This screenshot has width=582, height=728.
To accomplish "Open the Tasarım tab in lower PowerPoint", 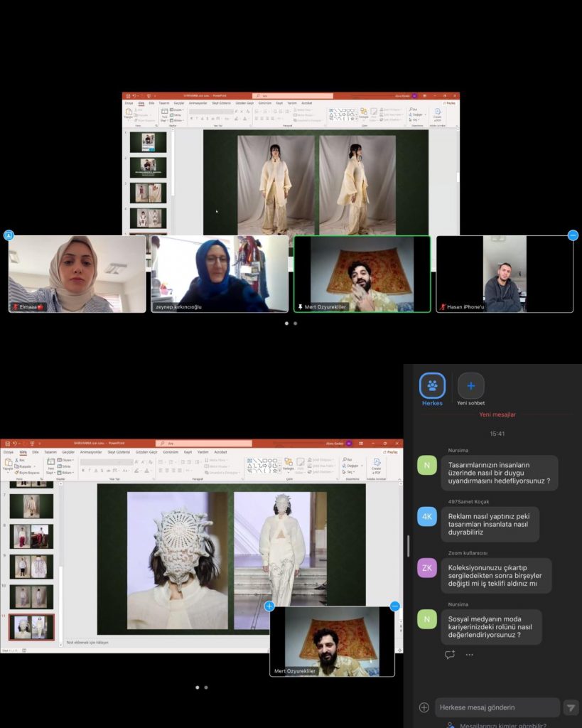I will pyautogui.click(x=50, y=451).
